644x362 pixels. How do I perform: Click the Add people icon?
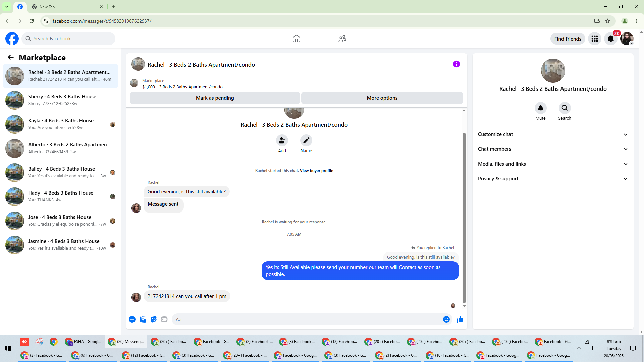(282, 140)
